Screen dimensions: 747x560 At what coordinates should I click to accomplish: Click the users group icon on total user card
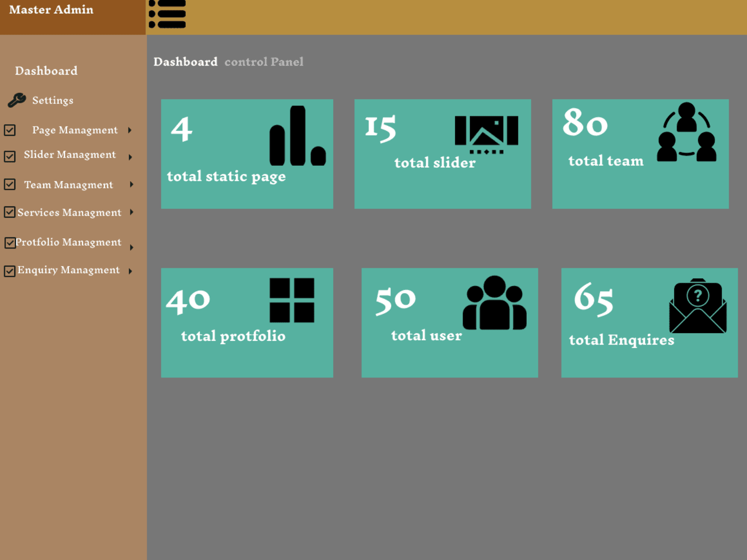click(x=495, y=303)
